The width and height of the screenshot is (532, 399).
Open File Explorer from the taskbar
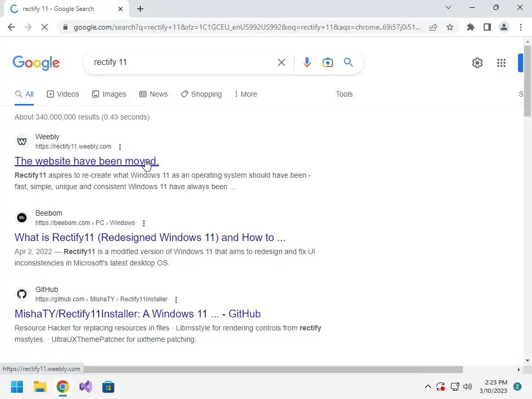tap(39, 387)
